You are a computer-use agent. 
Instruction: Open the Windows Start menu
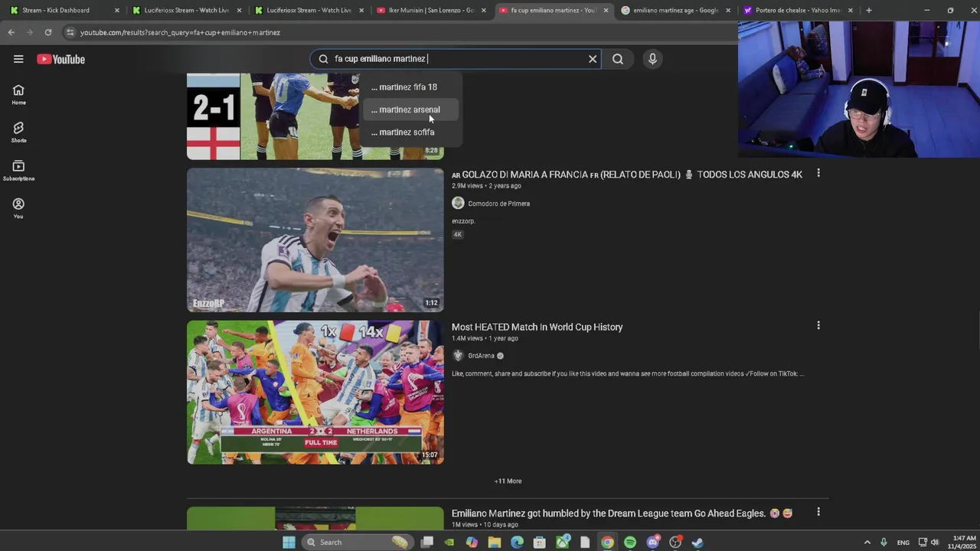click(x=289, y=543)
